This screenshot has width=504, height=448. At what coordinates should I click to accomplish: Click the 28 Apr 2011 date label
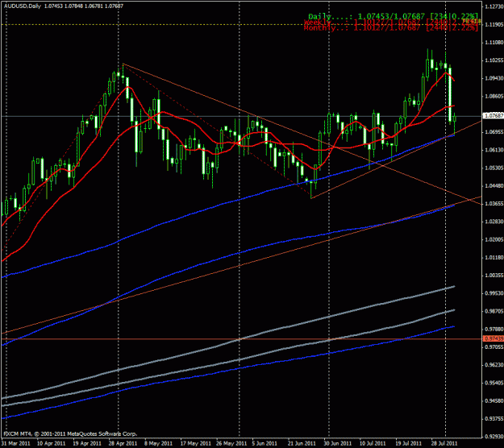(x=123, y=443)
